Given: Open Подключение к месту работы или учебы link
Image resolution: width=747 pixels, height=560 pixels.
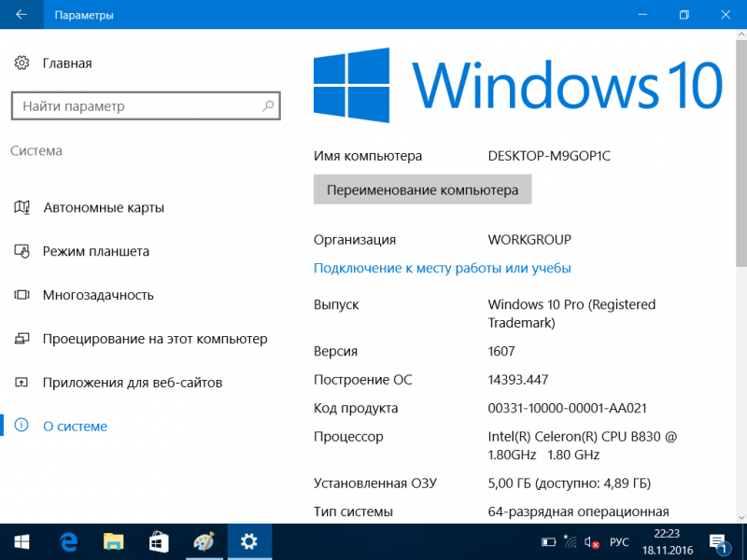Looking at the screenshot, I should [x=442, y=268].
